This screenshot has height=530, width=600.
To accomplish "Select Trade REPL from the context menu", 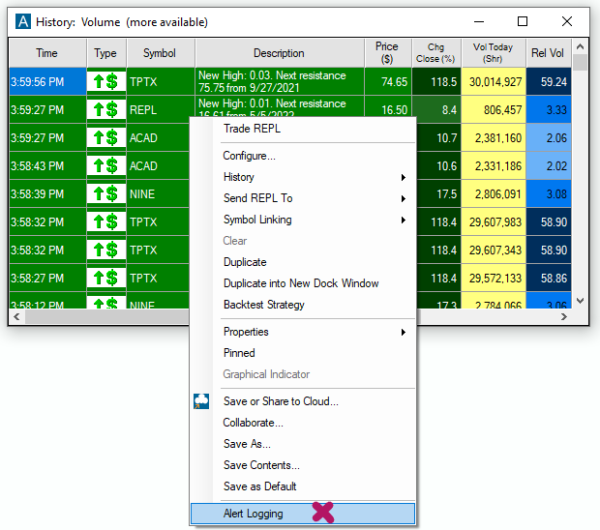I will pyautogui.click(x=251, y=128).
